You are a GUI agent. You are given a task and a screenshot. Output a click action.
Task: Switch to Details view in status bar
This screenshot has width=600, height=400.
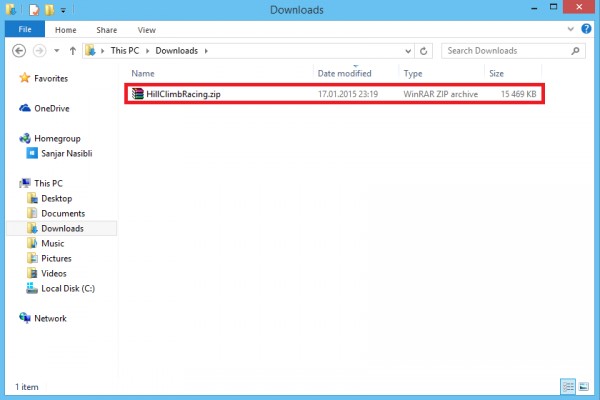pos(568,387)
